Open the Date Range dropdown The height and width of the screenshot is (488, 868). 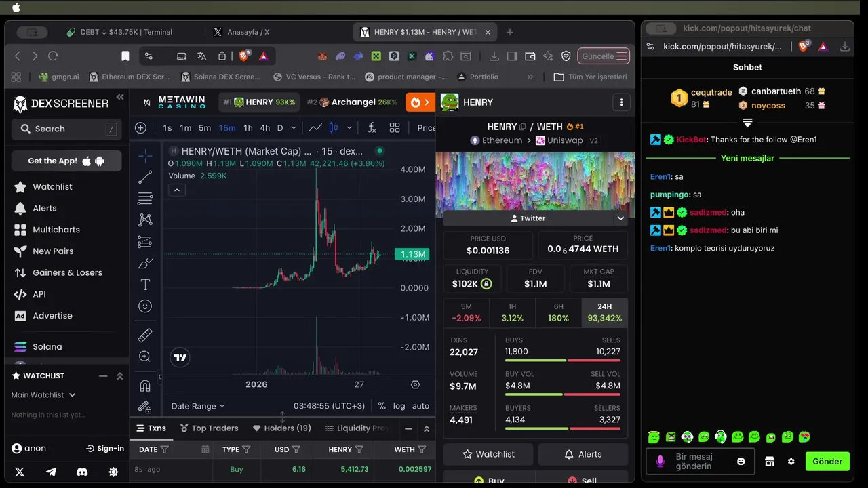pyautogui.click(x=198, y=406)
